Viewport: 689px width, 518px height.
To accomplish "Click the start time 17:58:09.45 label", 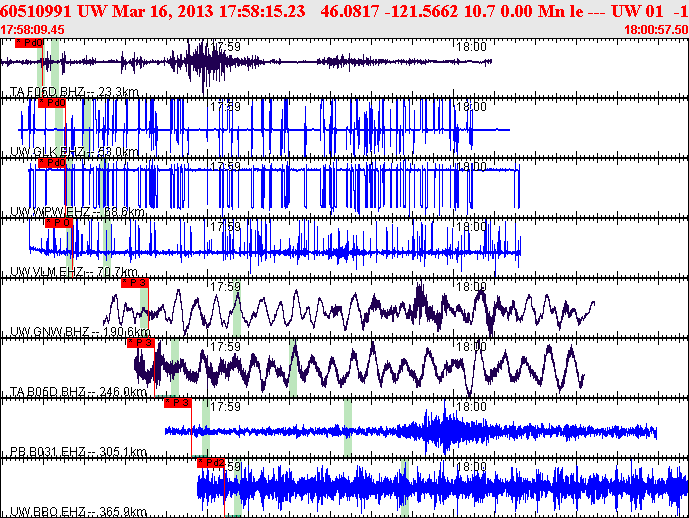I will click(x=33, y=30).
